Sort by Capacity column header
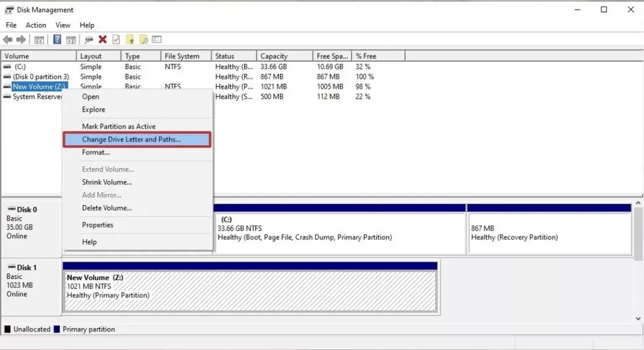Screen dimensions: 644x350 pos(274,56)
